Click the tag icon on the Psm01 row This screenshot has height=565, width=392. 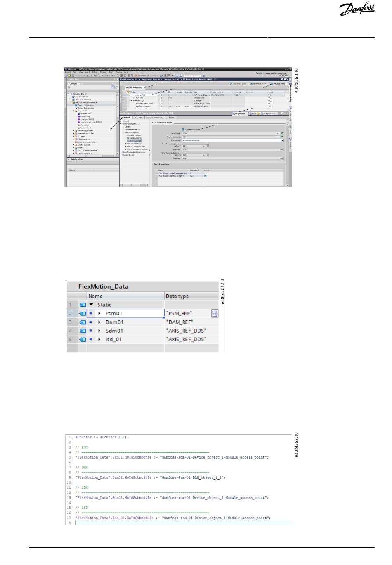pyautogui.click(x=83, y=313)
